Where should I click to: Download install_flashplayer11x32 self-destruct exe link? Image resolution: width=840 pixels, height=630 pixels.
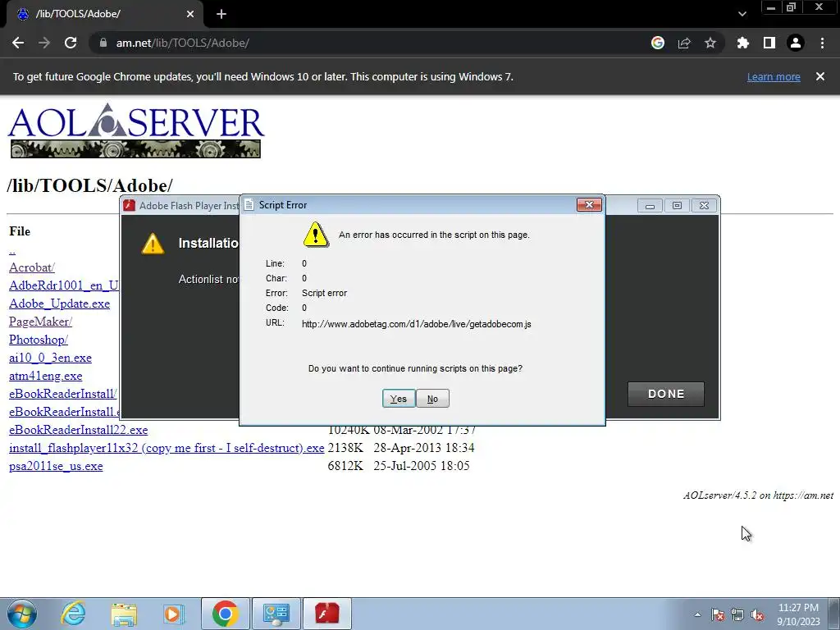pos(167,448)
